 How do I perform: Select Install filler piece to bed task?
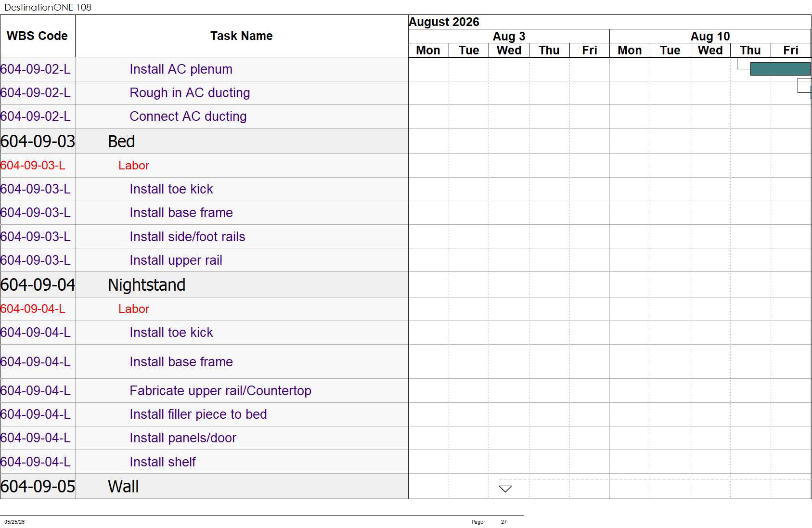(x=198, y=414)
